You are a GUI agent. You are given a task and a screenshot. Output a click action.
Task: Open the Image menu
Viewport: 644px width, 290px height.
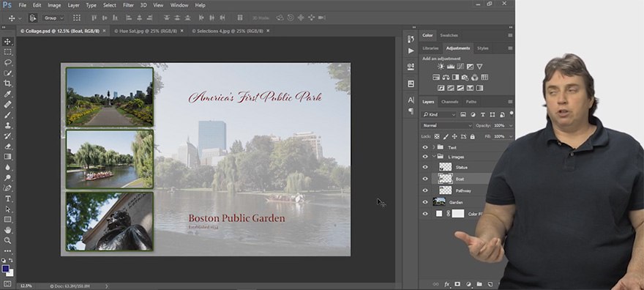click(54, 5)
